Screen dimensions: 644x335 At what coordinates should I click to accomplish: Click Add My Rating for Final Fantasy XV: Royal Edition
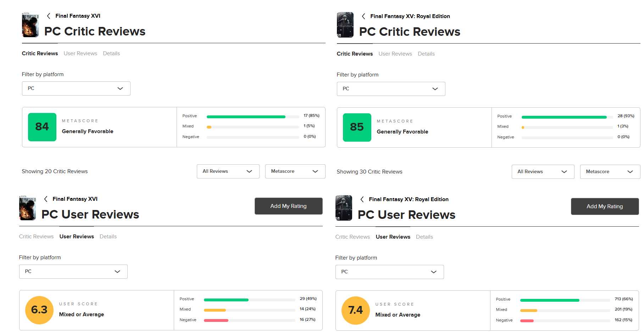[605, 206]
